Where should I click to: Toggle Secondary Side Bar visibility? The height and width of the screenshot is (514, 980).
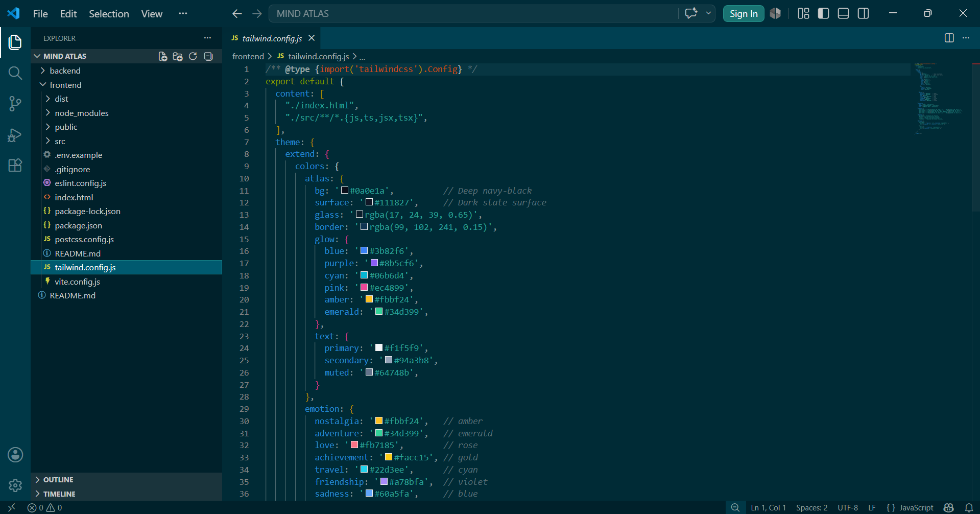864,13
